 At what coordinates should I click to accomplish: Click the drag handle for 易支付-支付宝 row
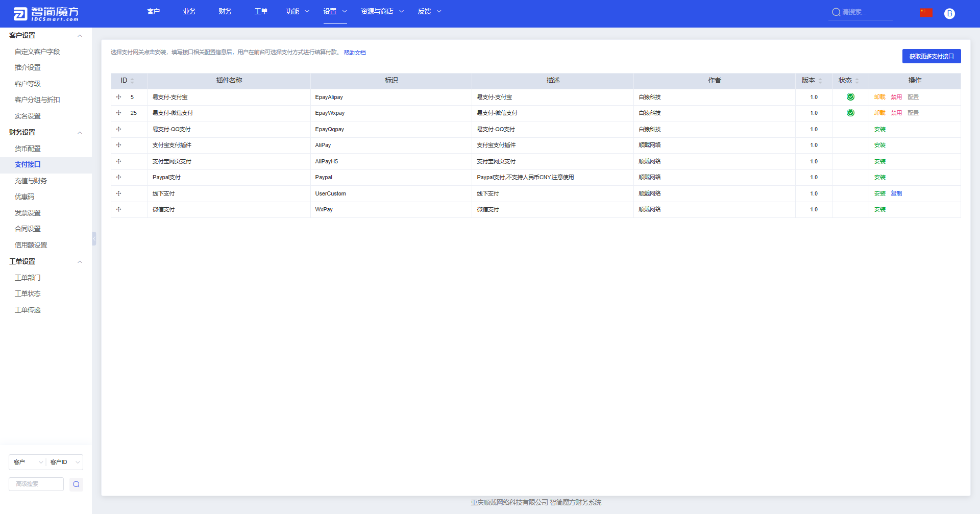tap(118, 97)
